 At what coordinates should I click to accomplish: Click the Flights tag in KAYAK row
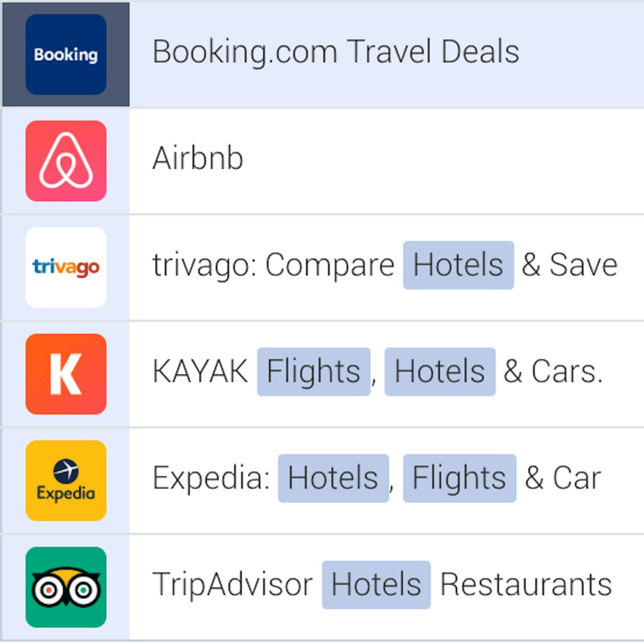pos(313,371)
